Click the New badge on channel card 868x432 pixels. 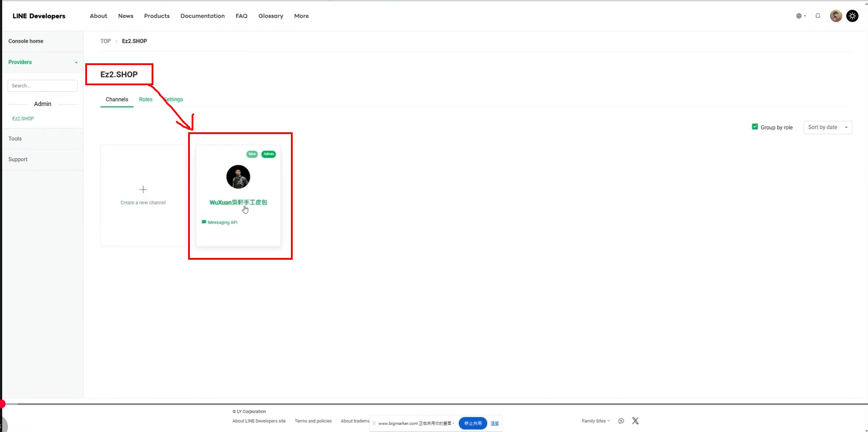(252, 154)
